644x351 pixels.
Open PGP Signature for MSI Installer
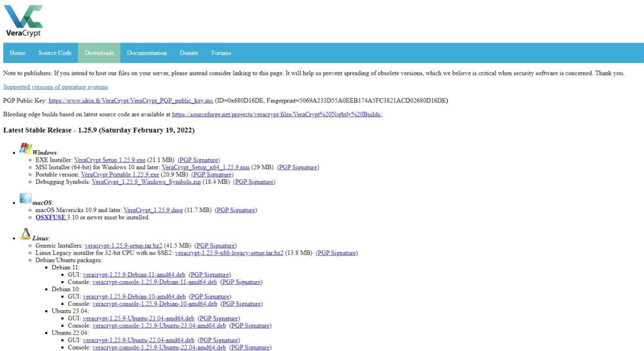pos(298,167)
